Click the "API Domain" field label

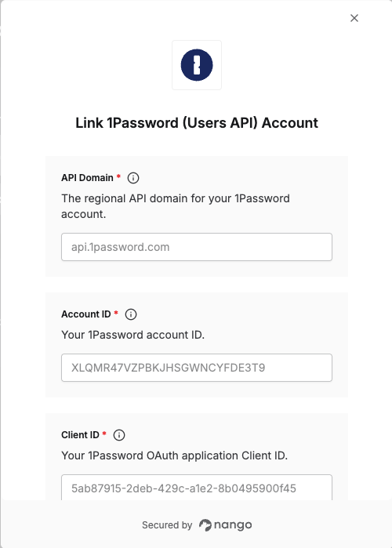pos(87,178)
